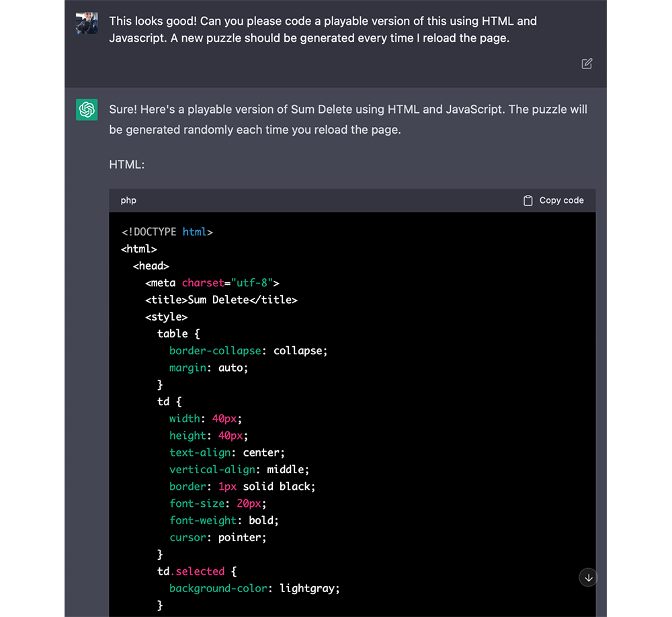This screenshot has width=672, height=617.
Task: Click the clipboard icon in code header
Action: [528, 200]
